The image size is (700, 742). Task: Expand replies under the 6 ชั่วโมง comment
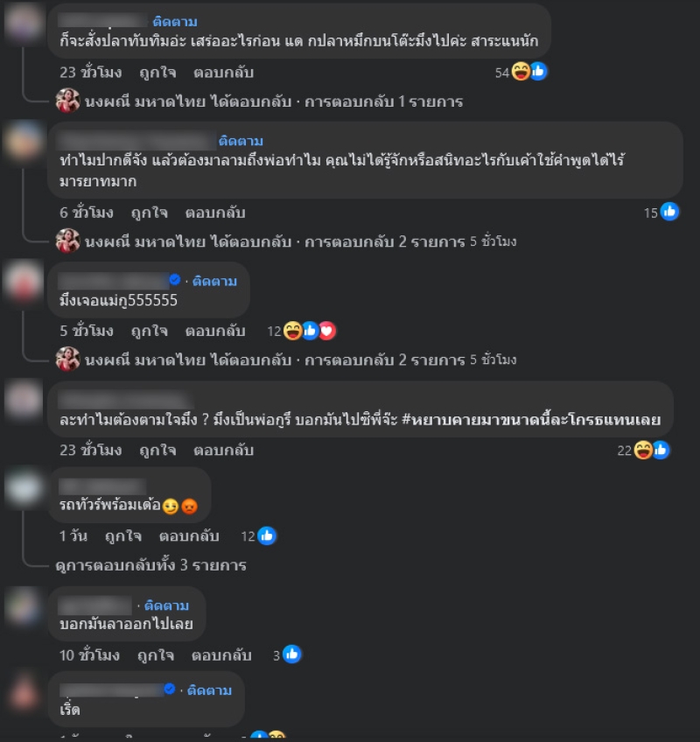tap(300, 241)
